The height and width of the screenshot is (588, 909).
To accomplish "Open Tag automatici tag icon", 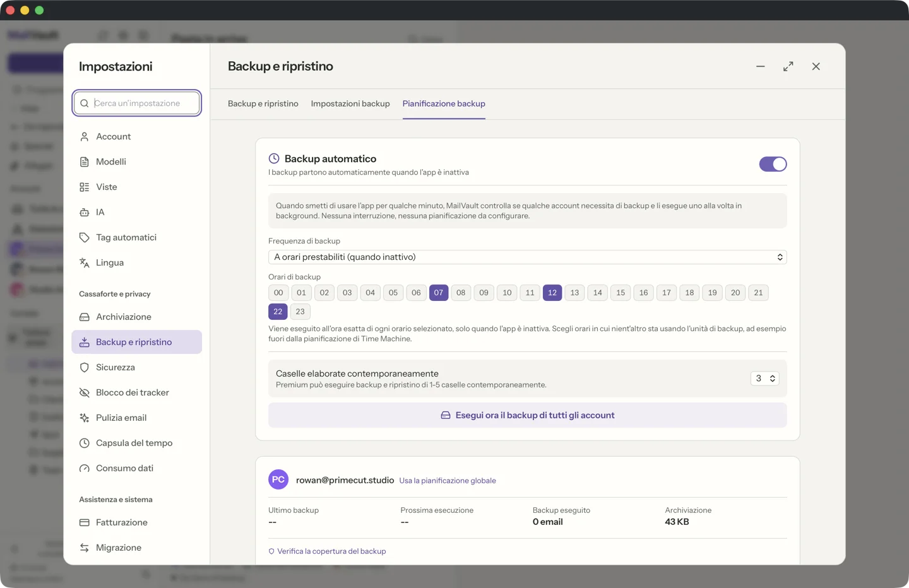I will 84,237.
